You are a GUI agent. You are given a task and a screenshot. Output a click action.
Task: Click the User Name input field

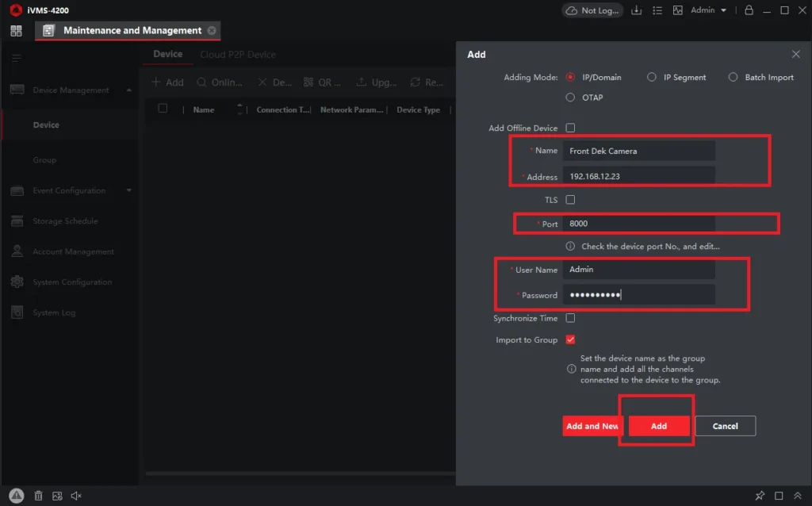point(638,270)
